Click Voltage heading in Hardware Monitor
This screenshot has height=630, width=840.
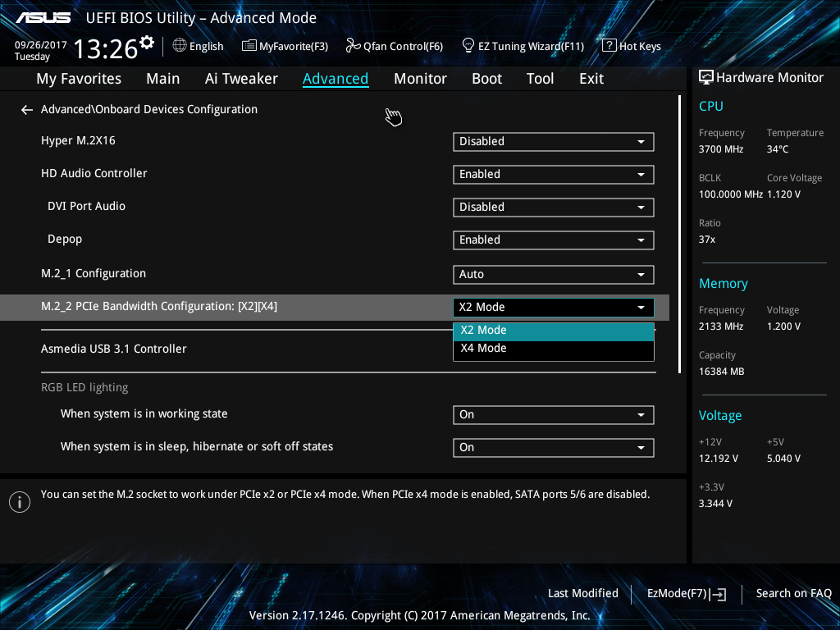click(720, 416)
